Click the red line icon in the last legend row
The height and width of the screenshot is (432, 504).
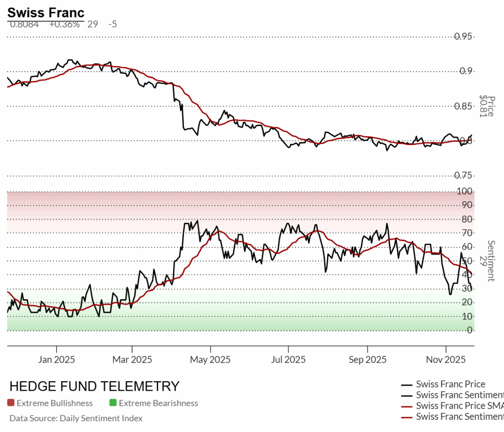coord(407,417)
